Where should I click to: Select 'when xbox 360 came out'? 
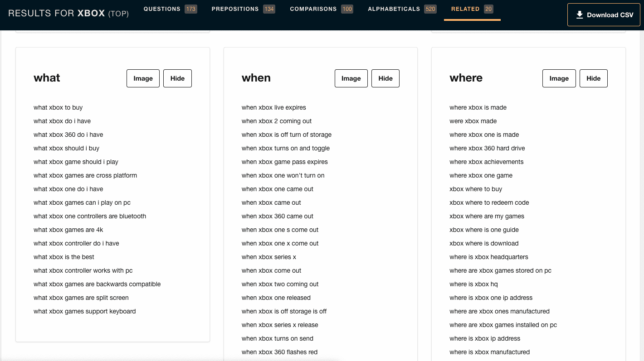[278, 216]
